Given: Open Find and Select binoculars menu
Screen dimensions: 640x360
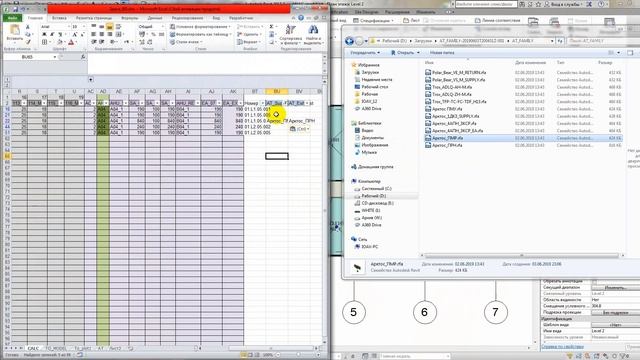Looking at the screenshot, I should point(313,34).
